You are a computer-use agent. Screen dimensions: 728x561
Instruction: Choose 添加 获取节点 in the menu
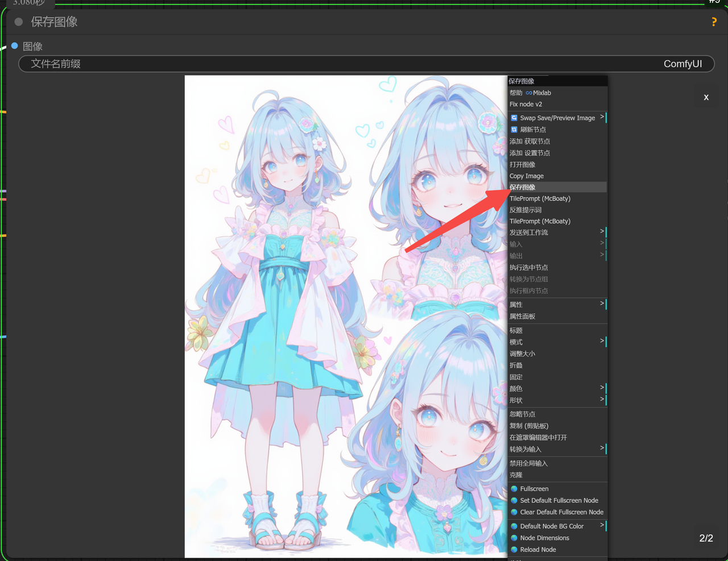coord(557,141)
